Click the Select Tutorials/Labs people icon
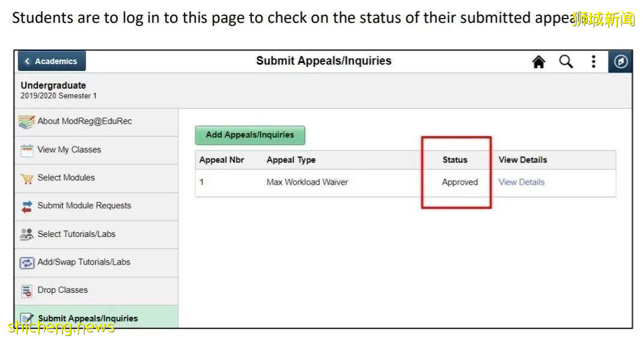 coord(27,235)
